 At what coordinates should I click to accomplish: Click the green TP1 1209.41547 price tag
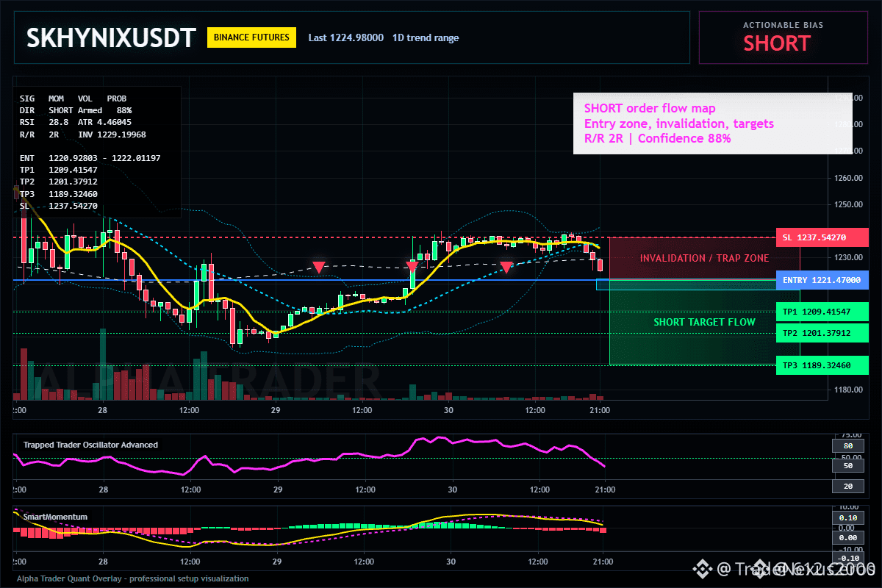[x=822, y=312]
